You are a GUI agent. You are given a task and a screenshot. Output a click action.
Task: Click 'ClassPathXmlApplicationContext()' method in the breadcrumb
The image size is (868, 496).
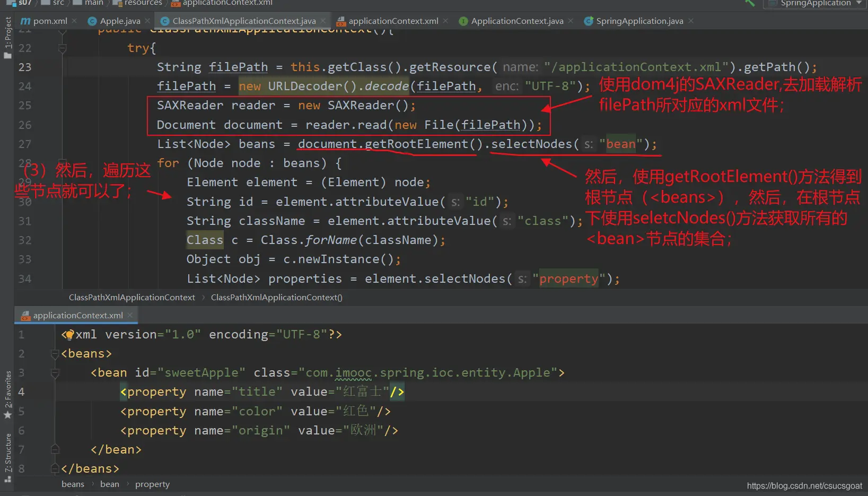click(x=276, y=298)
